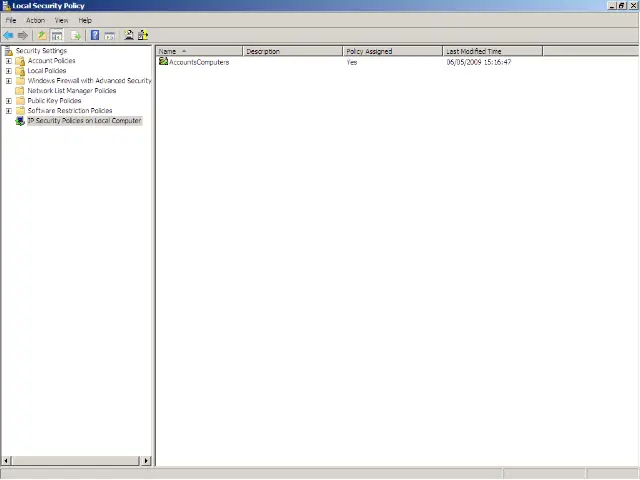Click the 06/05/2009 15:16:47 timestamp
Image resolution: width=640 pixels, height=480 pixels.
pyautogui.click(x=479, y=62)
